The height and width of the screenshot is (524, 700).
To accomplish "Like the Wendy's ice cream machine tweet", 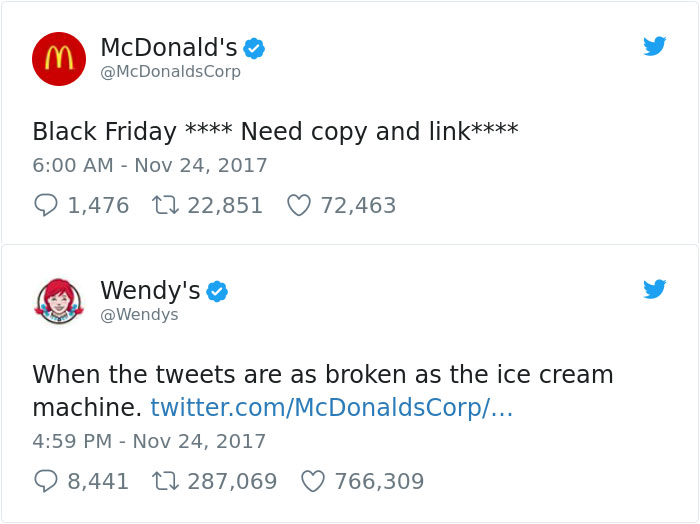I will point(312,481).
